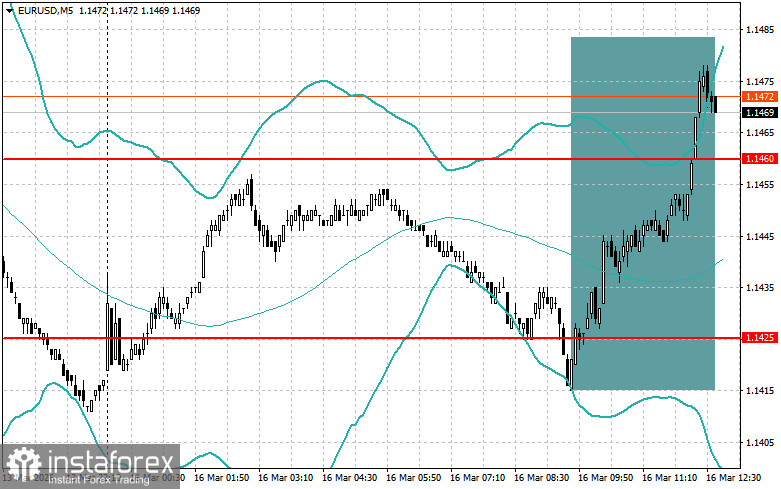The height and width of the screenshot is (489, 781).
Task: Click the black 1.1469 current price tag
Action: [x=760, y=113]
